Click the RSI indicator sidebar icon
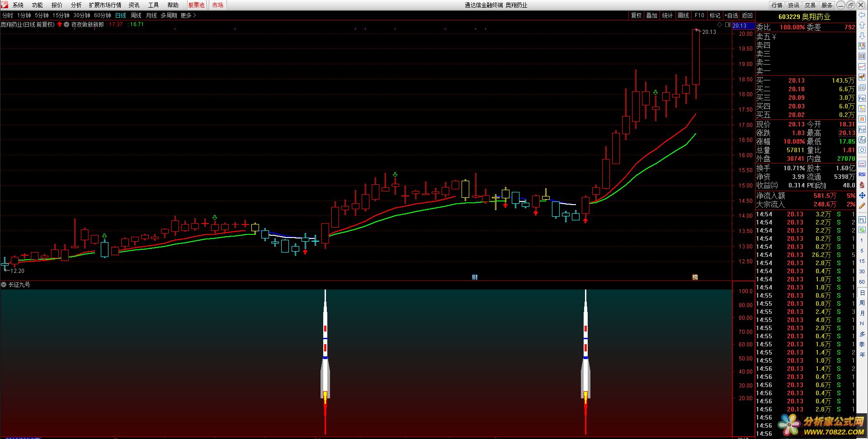868x439 pixels. (862, 174)
